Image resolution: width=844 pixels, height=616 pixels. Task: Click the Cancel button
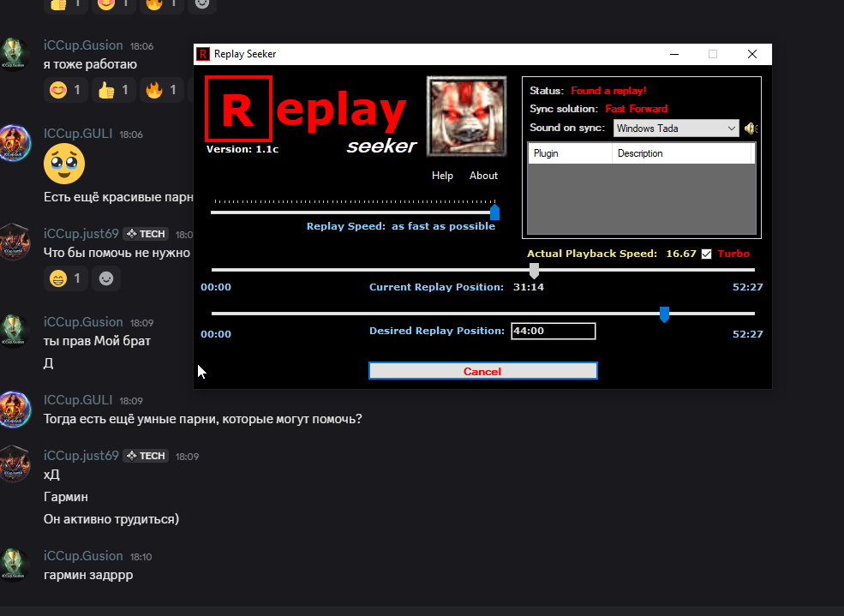[x=482, y=371]
